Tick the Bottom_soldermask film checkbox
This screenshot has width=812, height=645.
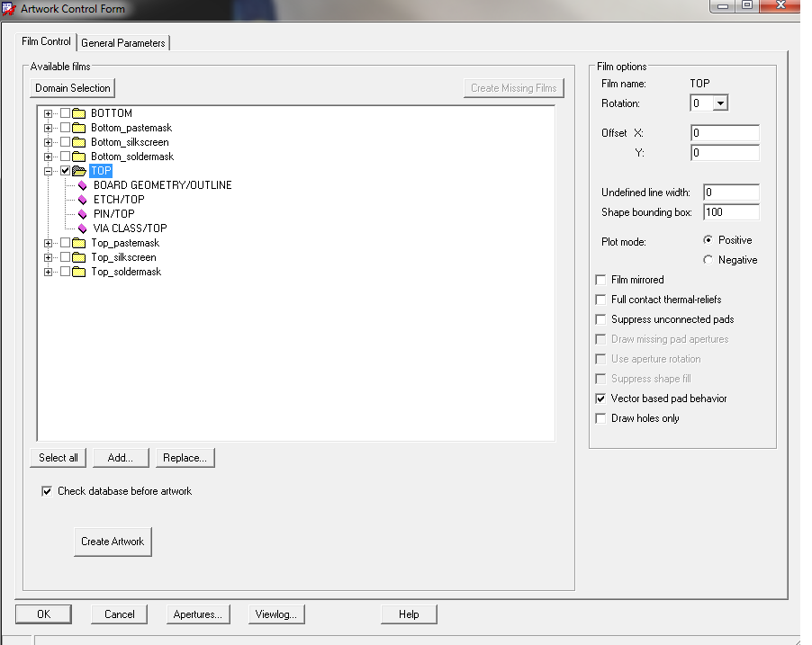pos(65,157)
